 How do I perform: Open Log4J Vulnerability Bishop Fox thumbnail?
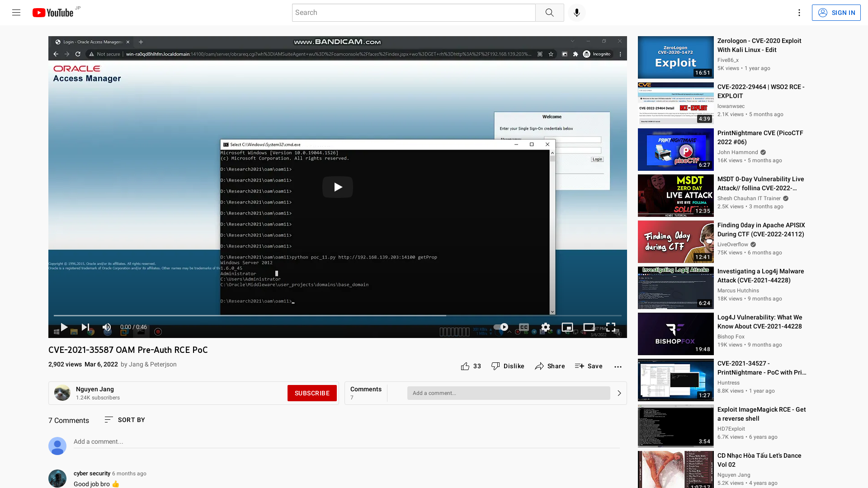click(675, 334)
